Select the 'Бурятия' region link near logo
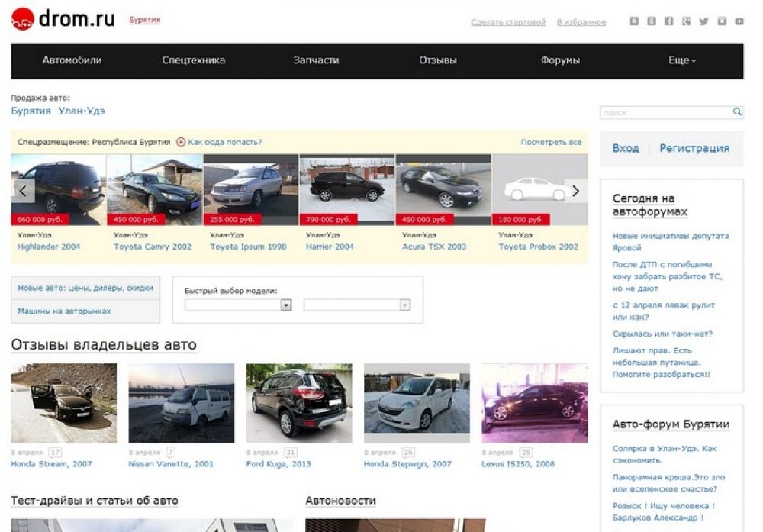The height and width of the screenshot is (532, 763). pos(144,20)
